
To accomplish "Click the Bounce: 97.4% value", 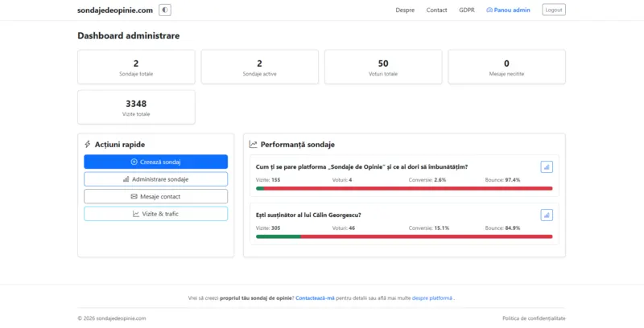I will pyautogui.click(x=502, y=179).
